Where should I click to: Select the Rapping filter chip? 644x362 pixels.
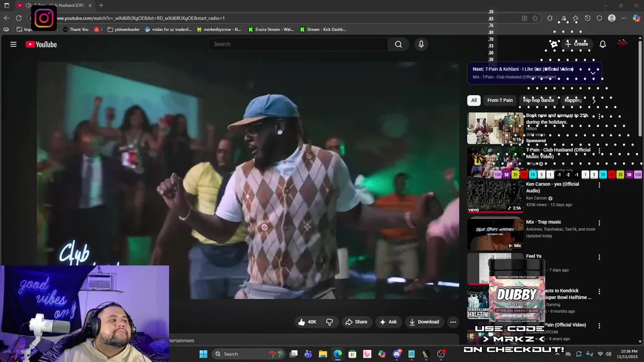(573, 101)
